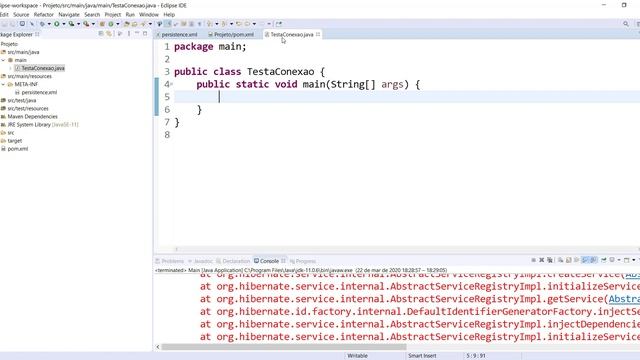
Task: Select TestaConexao.java in Package Explorer
Action: 40,68
